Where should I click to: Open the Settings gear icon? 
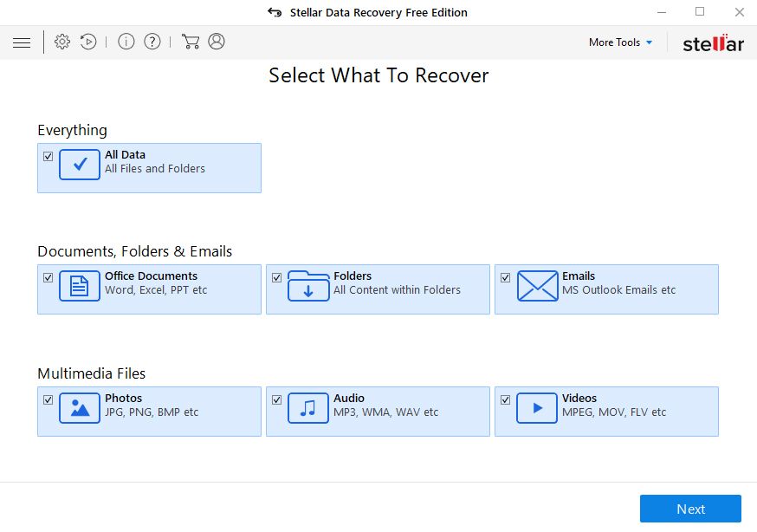(61, 42)
